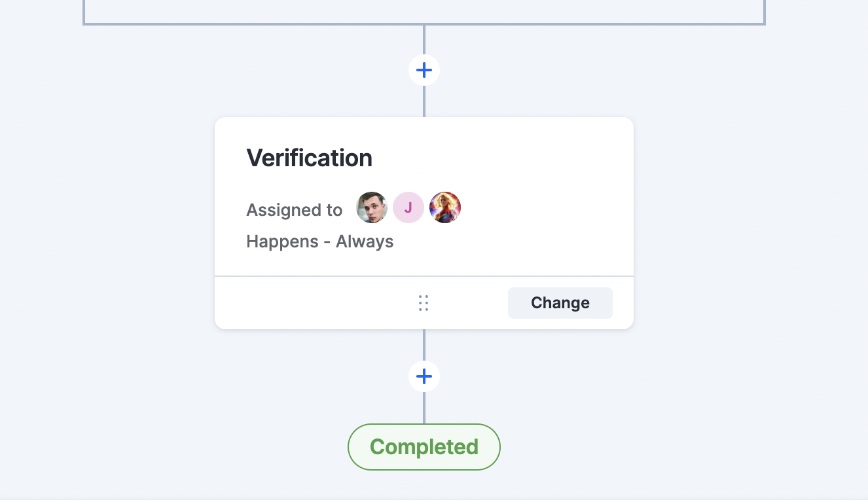Add a step above the Verification card
The width and height of the screenshot is (868, 500).
(x=424, y=70)
